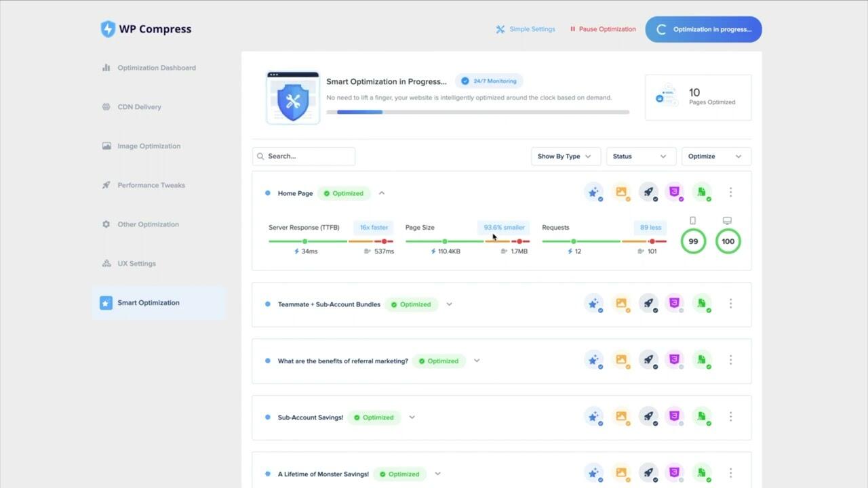Click the orange image icon in referral marketing row

621,360
